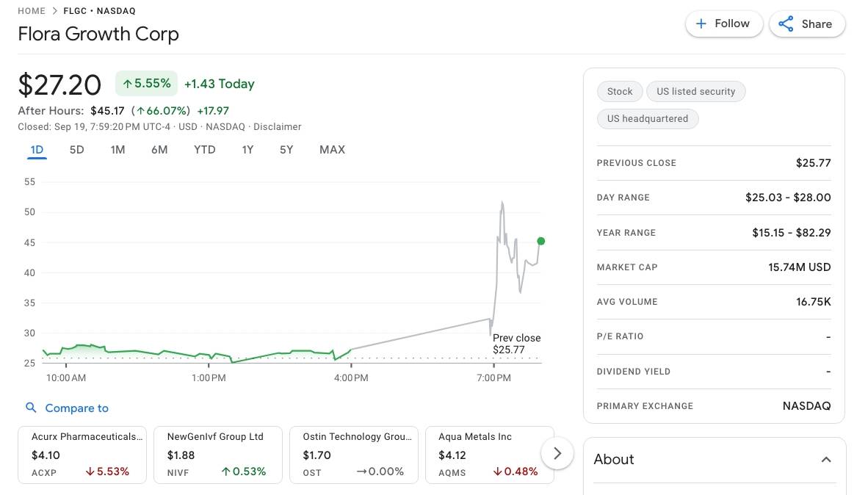Viewport: 868px width, 495px height.
Task: Click the Avg Volume value 16.75K
Action: pos(813,302)
